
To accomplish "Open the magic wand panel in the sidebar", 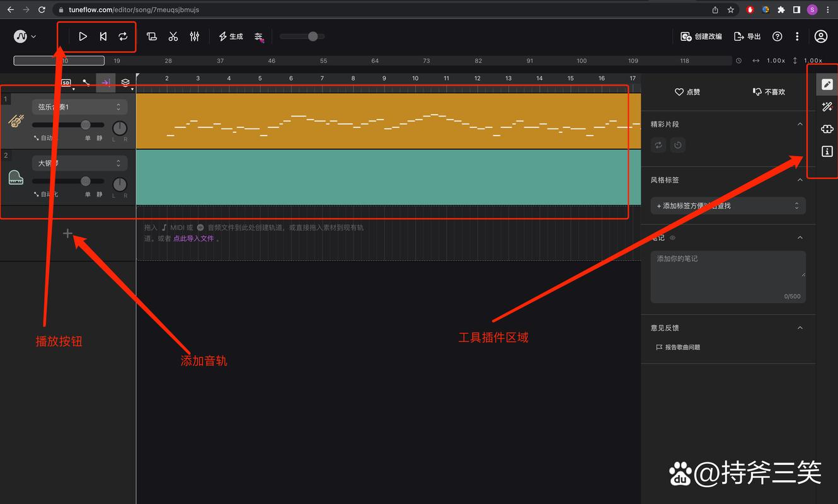I will coord(827,107).
